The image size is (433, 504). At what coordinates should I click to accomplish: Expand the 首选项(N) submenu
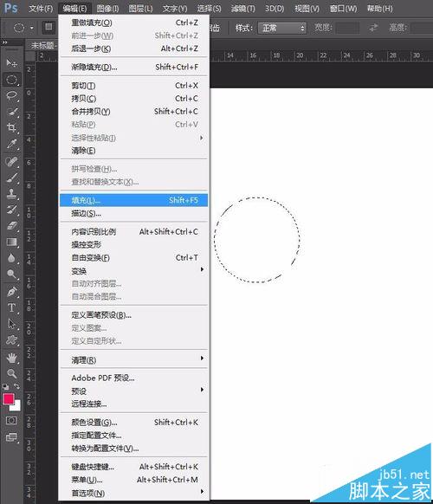click(133, 493)
